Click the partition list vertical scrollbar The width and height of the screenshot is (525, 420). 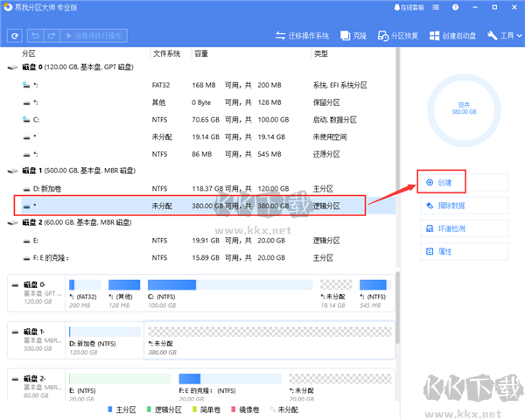click(397, 157)
